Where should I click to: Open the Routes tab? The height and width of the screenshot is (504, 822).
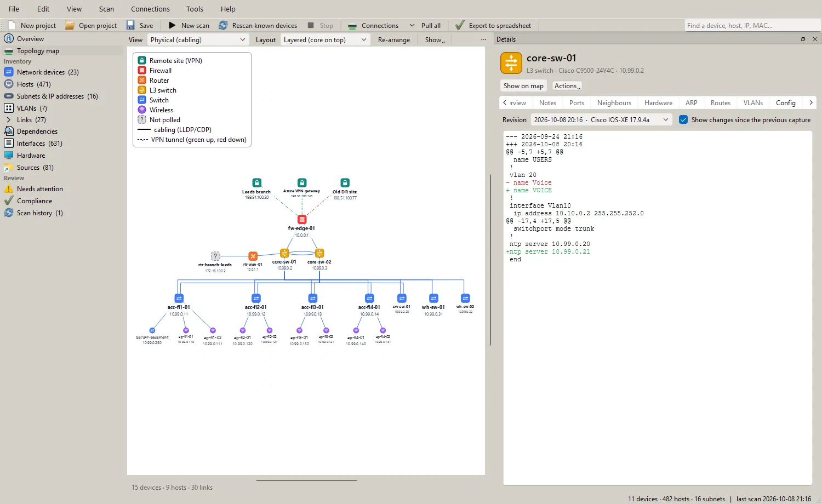click(x=720, y=102)
